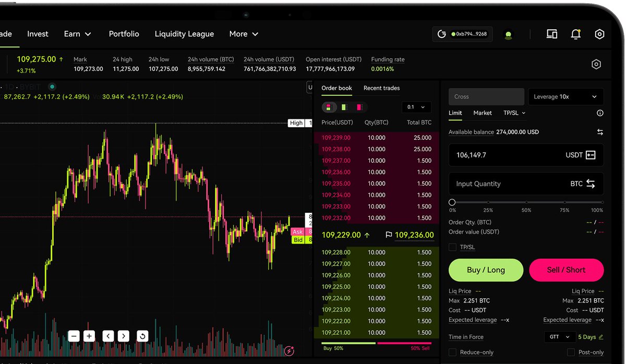This screenshot has height=364, width=626.
Task: Open the 0.1 price grouping dropdown
Action: pos(416,107)
